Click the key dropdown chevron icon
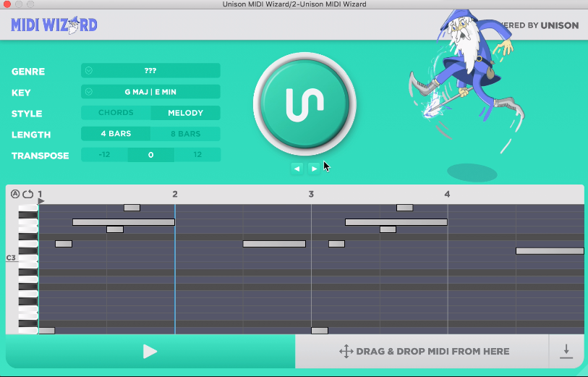588x377 pixels. [x=88, y=91]
